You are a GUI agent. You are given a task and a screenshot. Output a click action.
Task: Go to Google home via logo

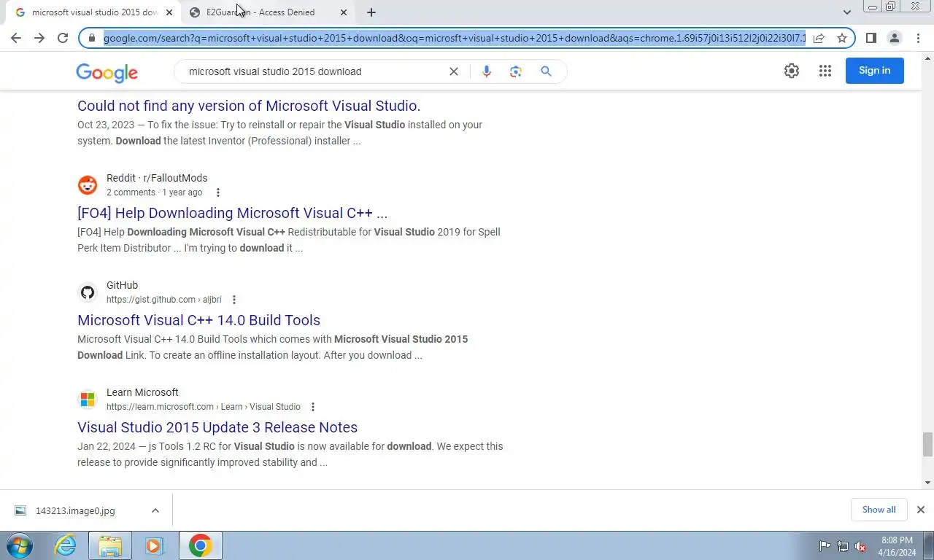(107, 72)
